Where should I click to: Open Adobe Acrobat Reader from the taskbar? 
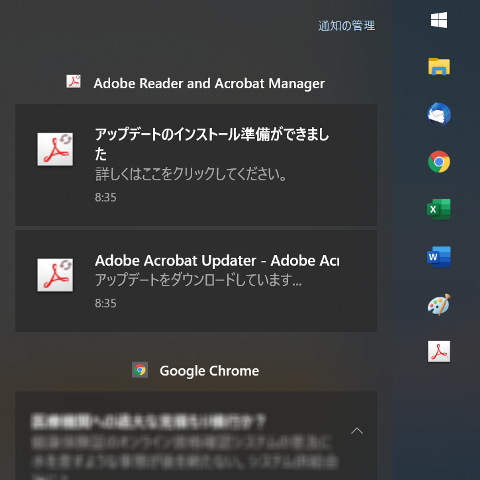(x=439, y=351)
